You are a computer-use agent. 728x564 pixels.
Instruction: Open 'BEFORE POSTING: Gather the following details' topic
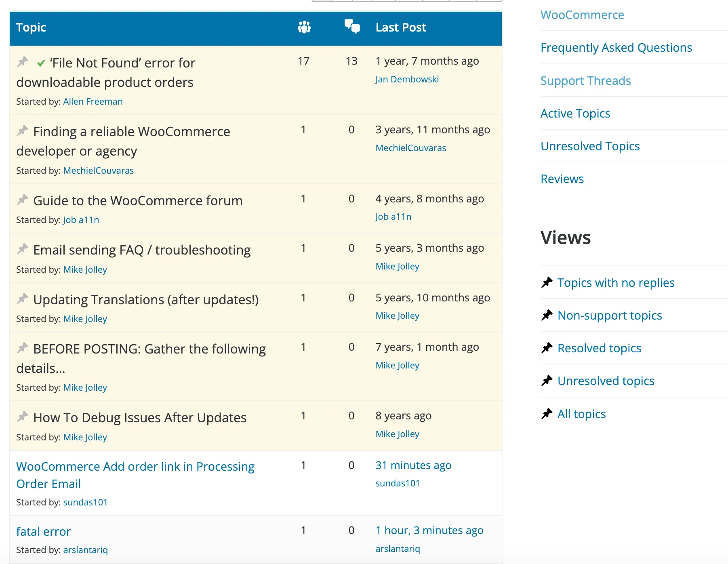click(x=141, y=359)
